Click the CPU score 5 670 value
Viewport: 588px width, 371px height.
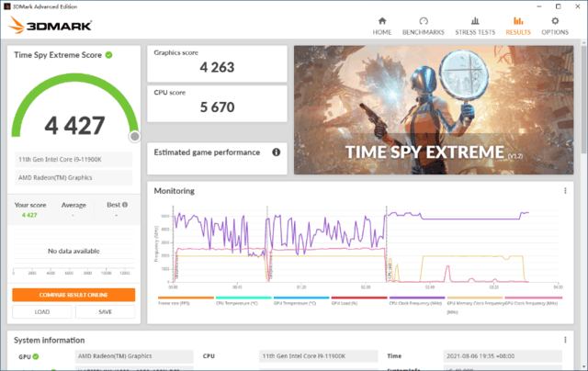(x=217, y=107)
